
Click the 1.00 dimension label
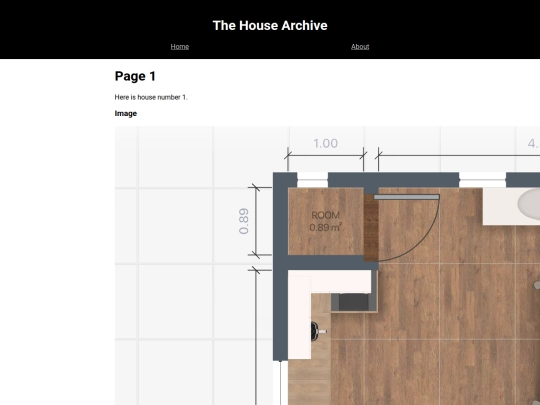coord(325,143)
